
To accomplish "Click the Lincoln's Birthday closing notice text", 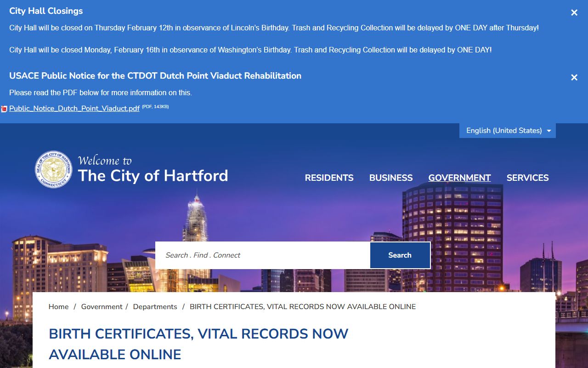I will [x=274, y=28].
